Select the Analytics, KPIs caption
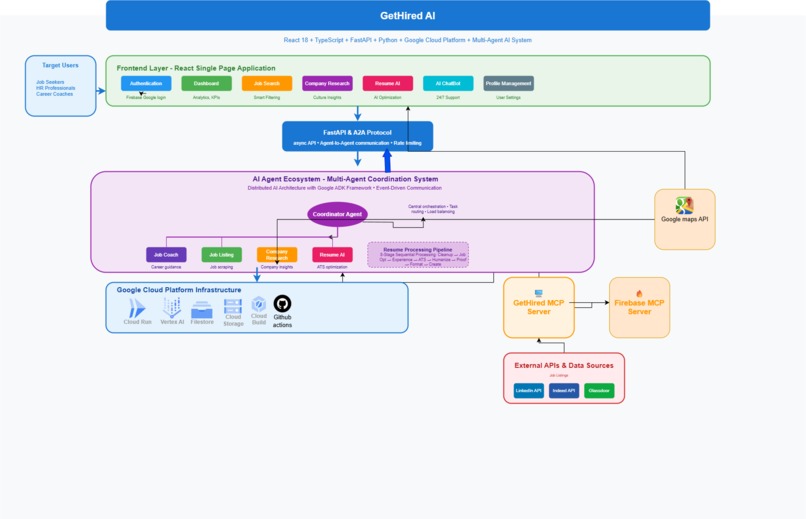Viewport: 806px width, 519px height. click(206, 97)
